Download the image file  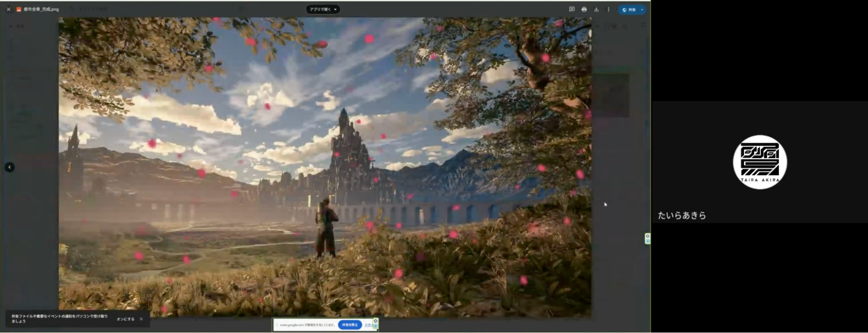[x=596, y=9]
